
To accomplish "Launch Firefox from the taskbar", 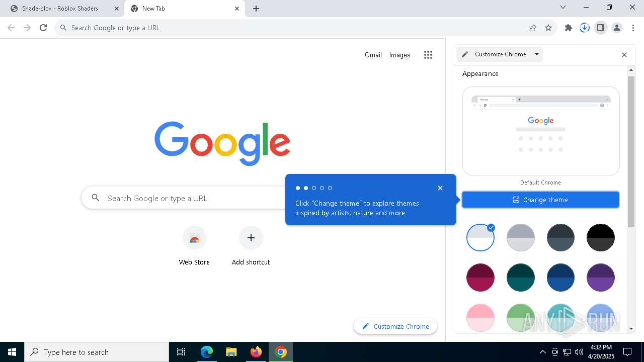I will point(256,352).
